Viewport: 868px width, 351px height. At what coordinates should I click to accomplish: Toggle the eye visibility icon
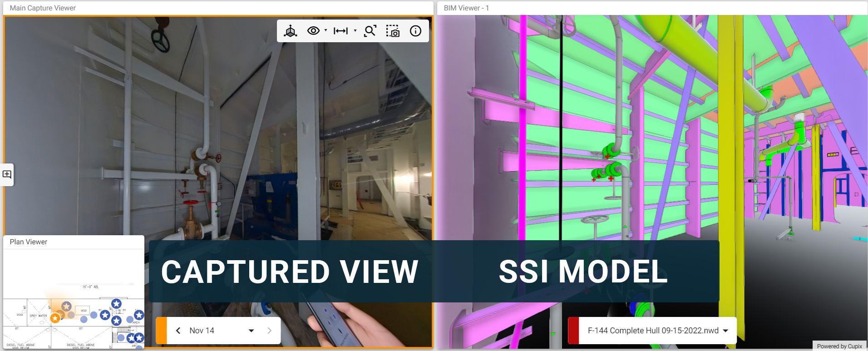click(313, 31)
